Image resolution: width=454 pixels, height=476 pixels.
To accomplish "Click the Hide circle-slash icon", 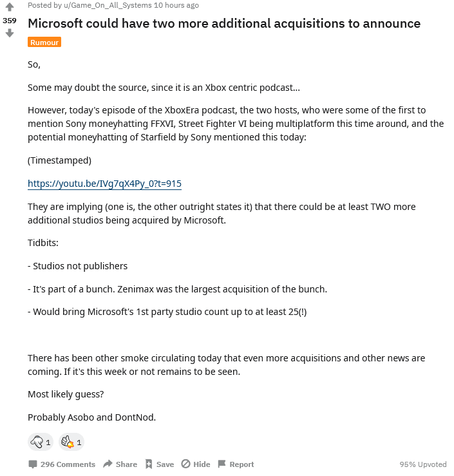I will tap(185, 464).
